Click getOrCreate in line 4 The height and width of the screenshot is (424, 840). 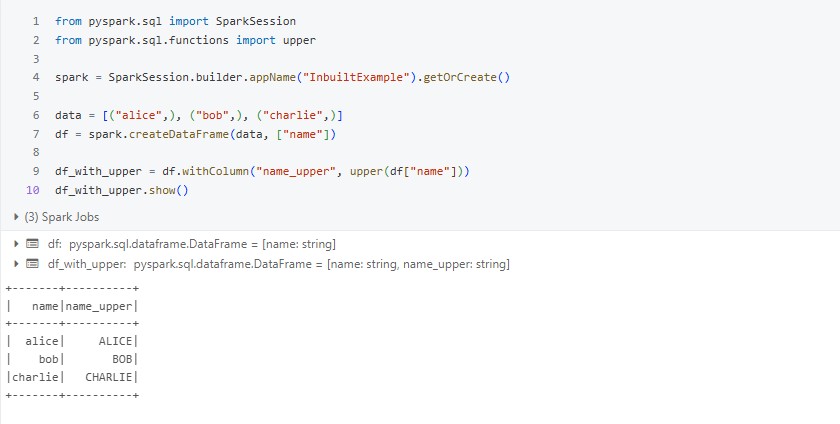pyautogui.click(x=460, y=77)
